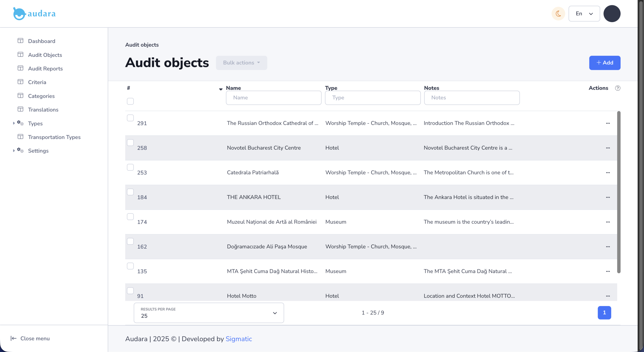This screenshot has width=644, height=352.
Task: Click the Actions help question icon
Action: click(x=618, y=88)
